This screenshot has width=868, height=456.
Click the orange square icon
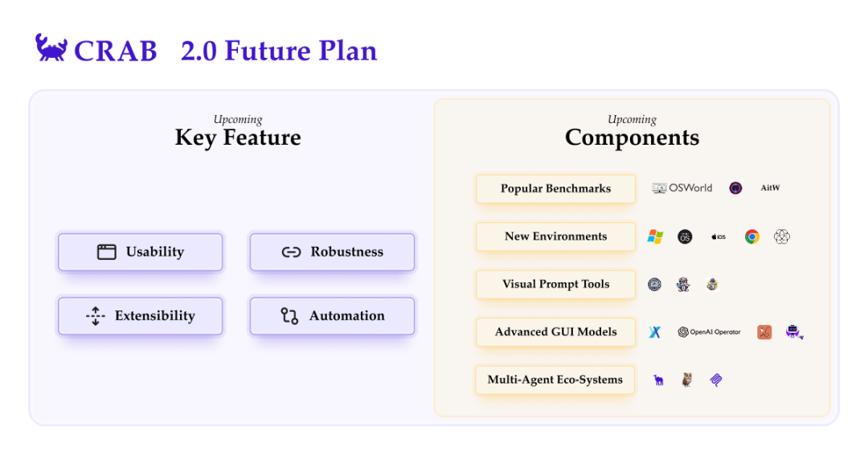pyautogui.click(x=764, y=331)
